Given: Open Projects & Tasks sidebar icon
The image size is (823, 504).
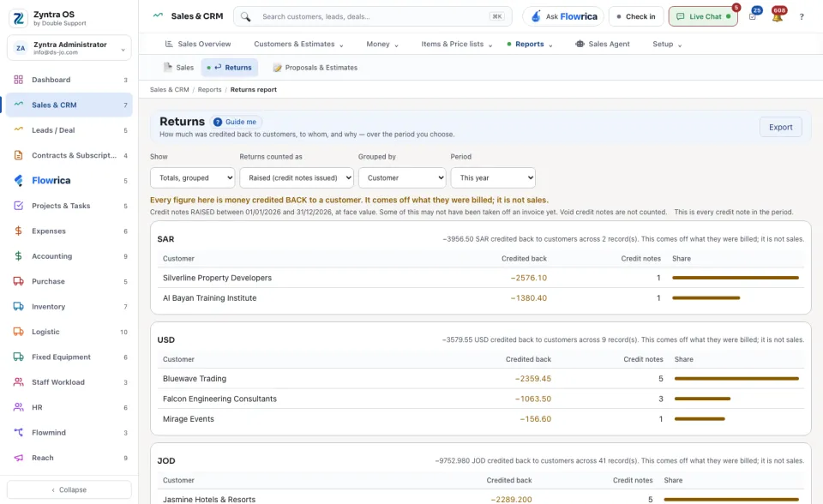Looking at the screenshot, I should click(18, 206).
